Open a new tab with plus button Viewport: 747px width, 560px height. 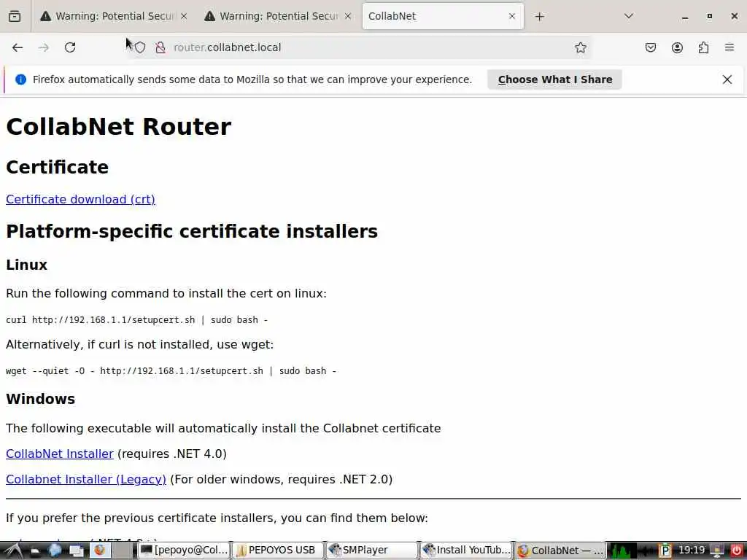539,17
